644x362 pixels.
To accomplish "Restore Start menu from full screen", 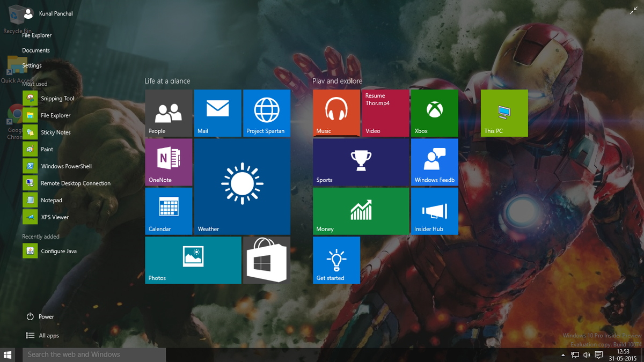I will pyautogui.click(x=633, y=10).
